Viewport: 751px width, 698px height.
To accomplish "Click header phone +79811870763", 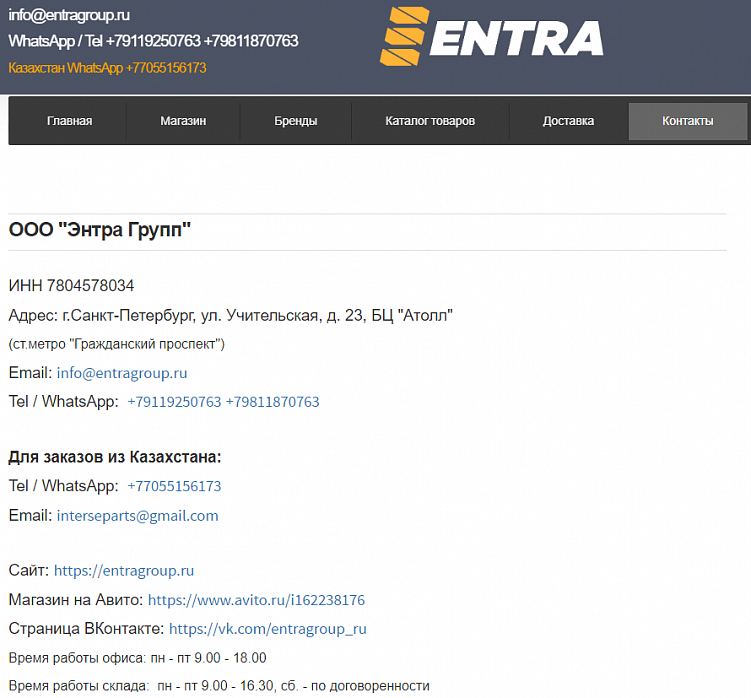I will 251,41.
